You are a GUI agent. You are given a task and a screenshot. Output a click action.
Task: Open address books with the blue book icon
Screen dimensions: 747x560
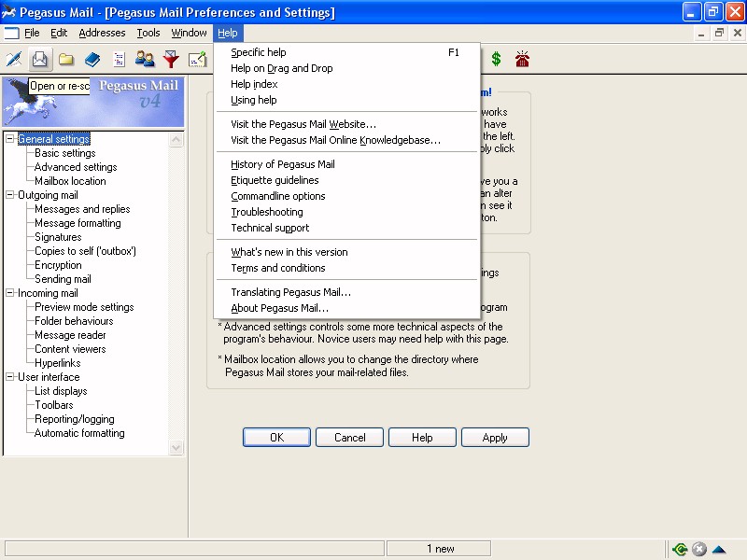[92, 60]
